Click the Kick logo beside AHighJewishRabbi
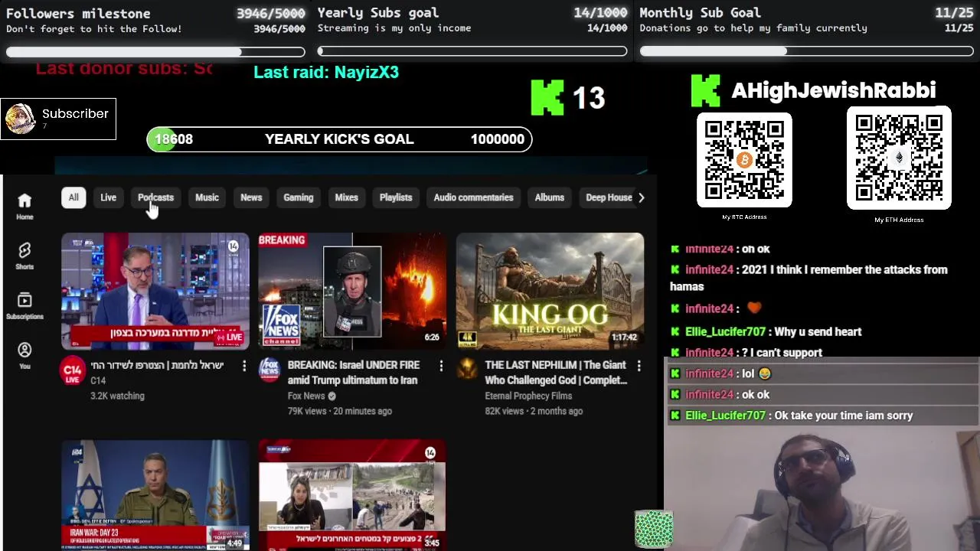Screen dimensions: 980x551 pos(705,90)
